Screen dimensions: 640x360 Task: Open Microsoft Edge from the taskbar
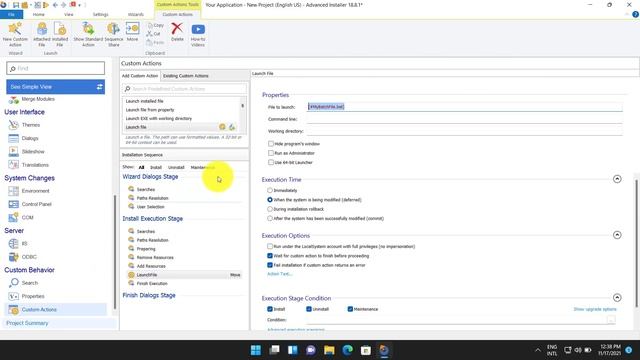click(x=347, y=350)
